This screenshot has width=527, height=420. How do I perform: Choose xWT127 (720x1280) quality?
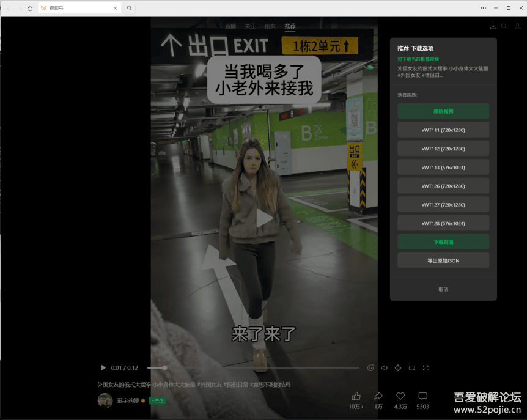coord(443,205)
